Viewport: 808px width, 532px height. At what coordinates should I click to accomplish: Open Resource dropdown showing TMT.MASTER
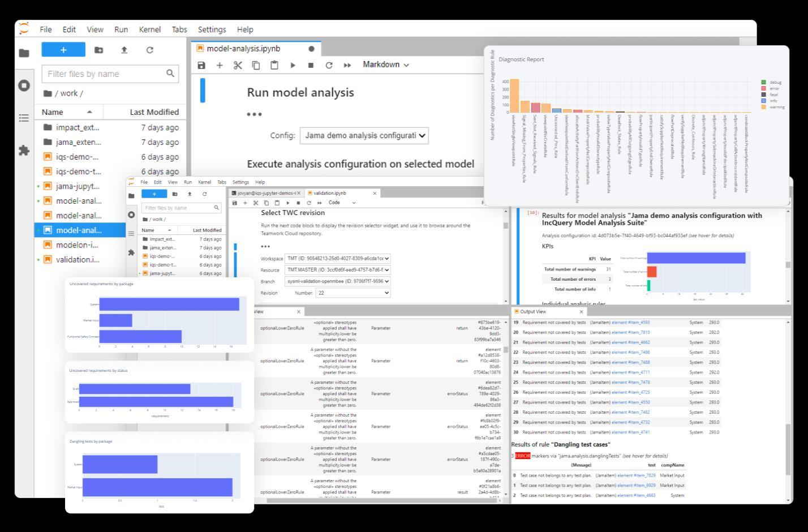[338, 270]
